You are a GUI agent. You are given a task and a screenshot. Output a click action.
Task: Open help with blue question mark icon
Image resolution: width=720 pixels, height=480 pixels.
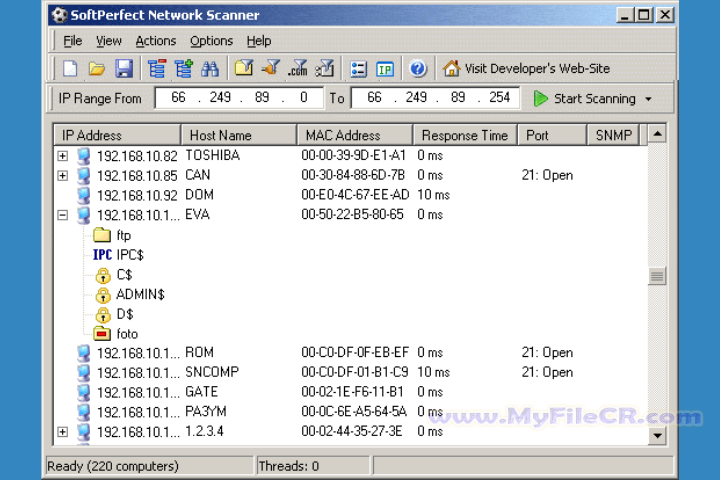coord(418,69)
